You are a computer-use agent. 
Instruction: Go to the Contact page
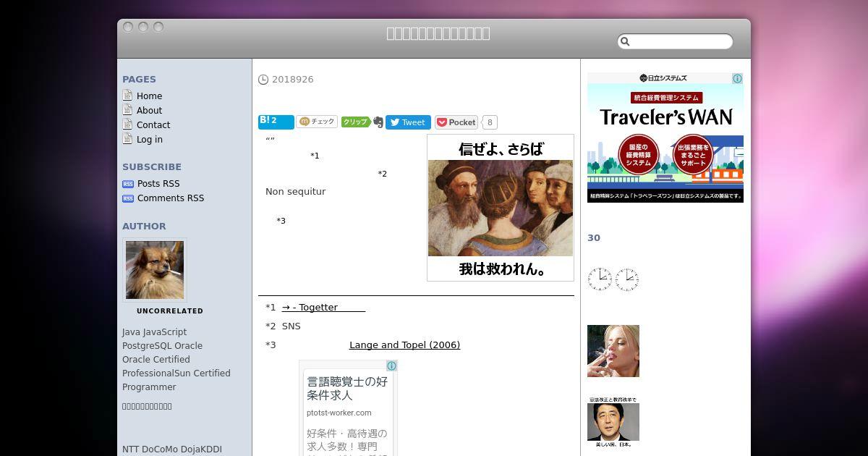click(x=153, y=125)
